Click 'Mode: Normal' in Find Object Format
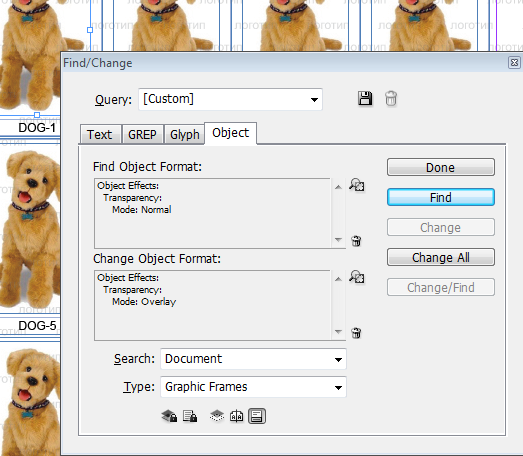 pyautogui.click(x=142, y=209)
